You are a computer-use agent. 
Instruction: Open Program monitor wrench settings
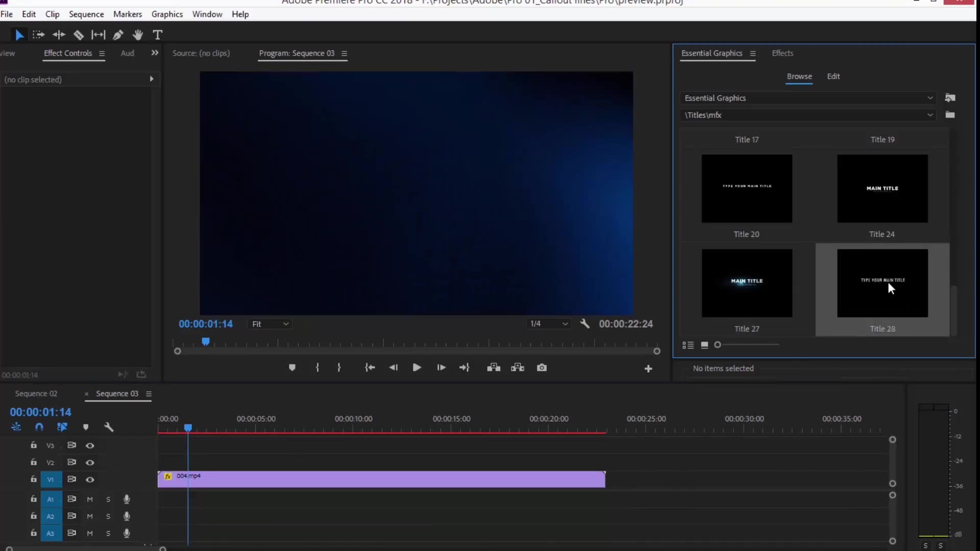585,323
